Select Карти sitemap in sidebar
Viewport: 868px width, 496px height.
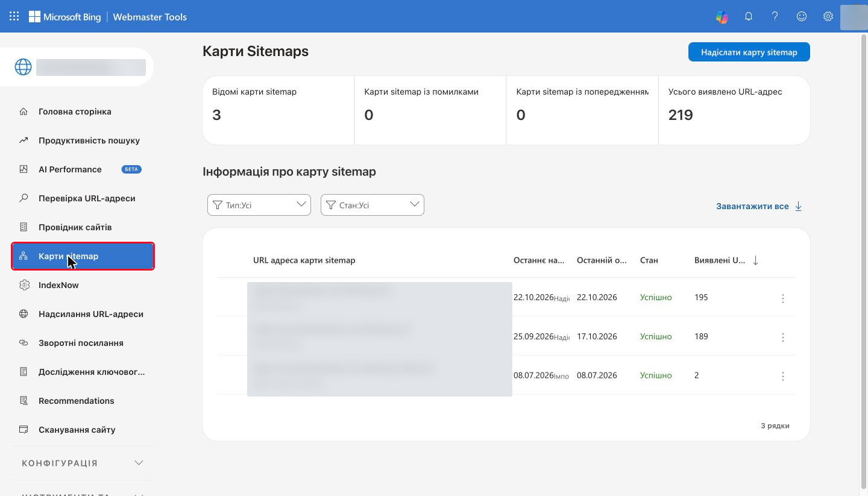[83, 256]
